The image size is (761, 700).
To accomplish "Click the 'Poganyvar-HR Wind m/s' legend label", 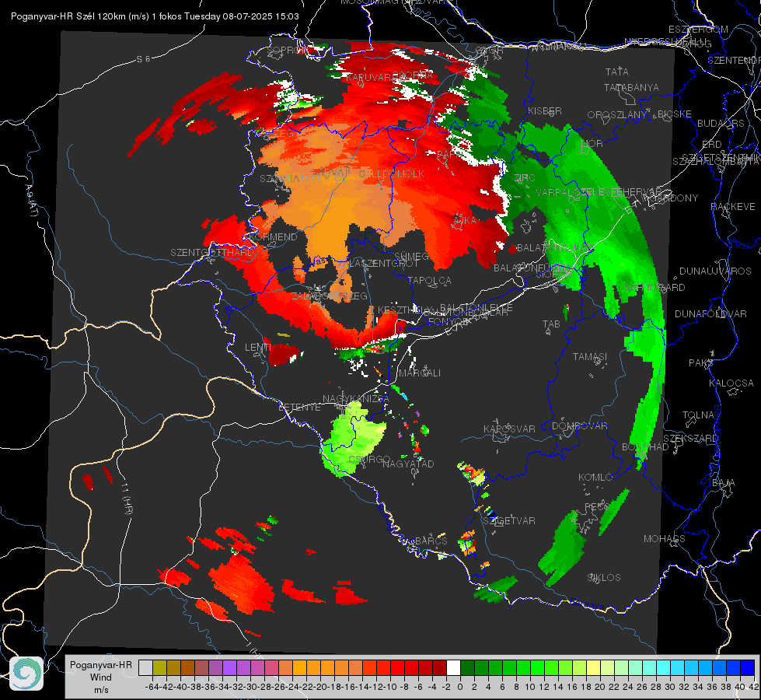I will click(x=101, y=677).
